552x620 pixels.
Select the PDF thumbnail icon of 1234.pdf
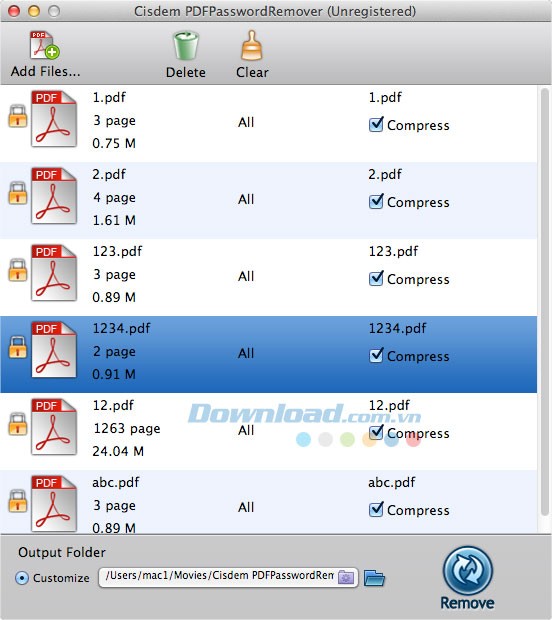point(54,350)
